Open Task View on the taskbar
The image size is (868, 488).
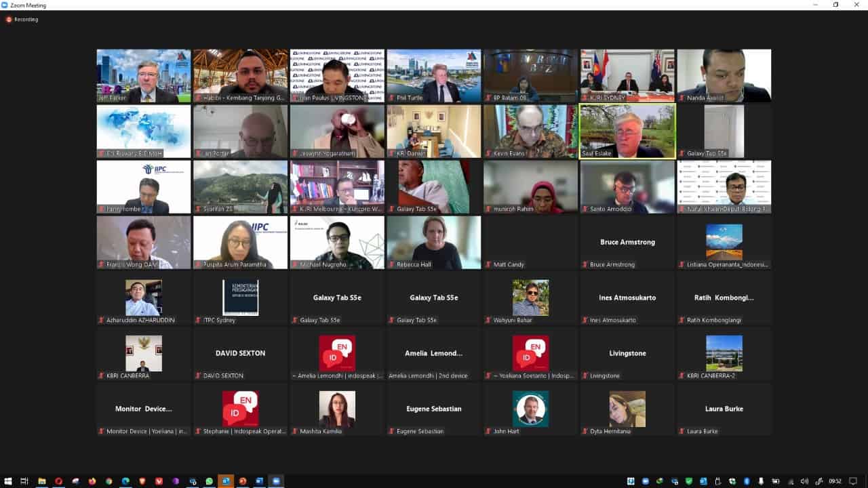[x=24, y=481]
